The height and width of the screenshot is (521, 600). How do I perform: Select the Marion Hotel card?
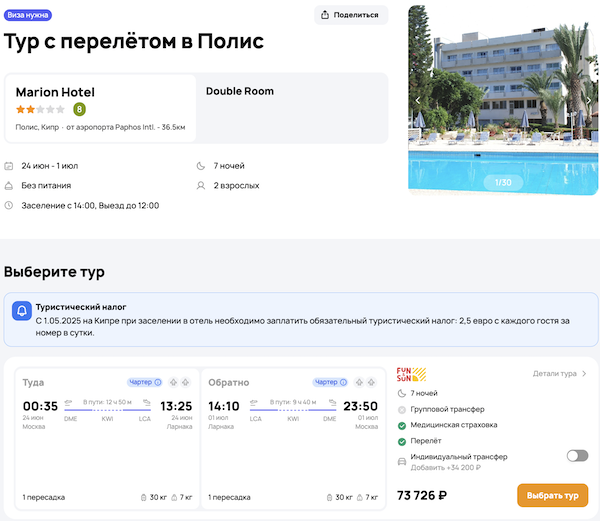click(100, 108)
